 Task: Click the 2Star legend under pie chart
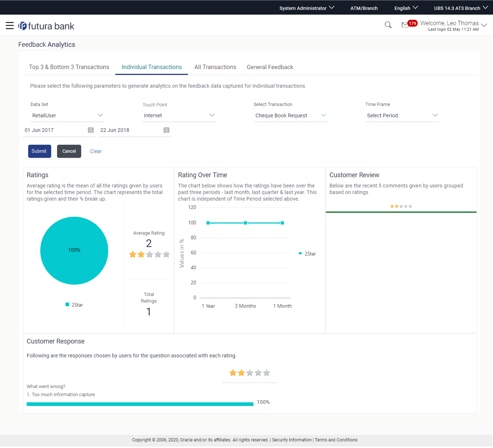click(74, 305)
